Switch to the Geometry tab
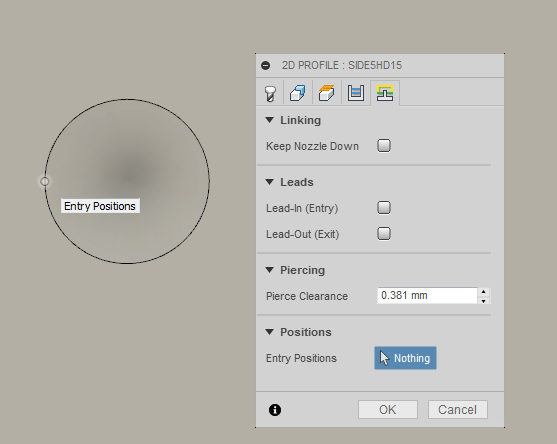 pos(298,93)
